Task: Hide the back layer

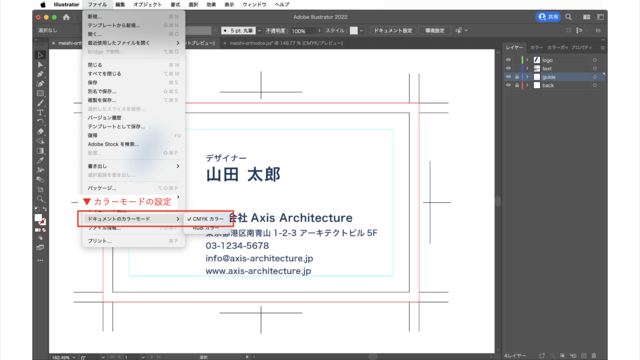Action: tap(508, 85)
